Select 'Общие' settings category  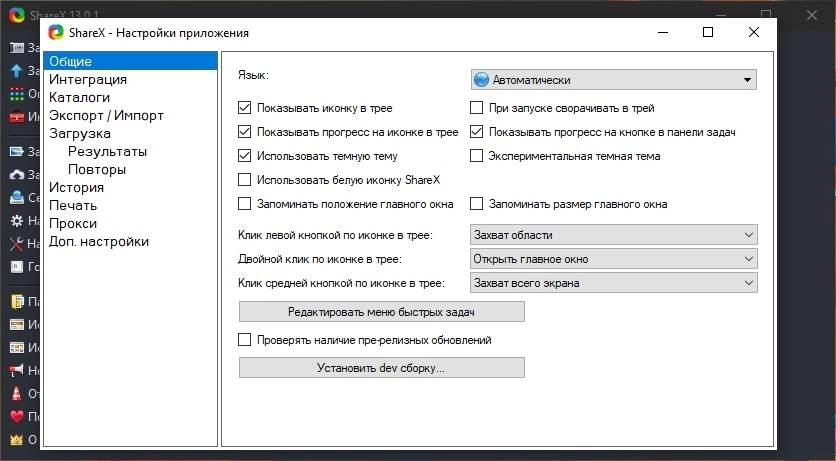tap(131, 61)
